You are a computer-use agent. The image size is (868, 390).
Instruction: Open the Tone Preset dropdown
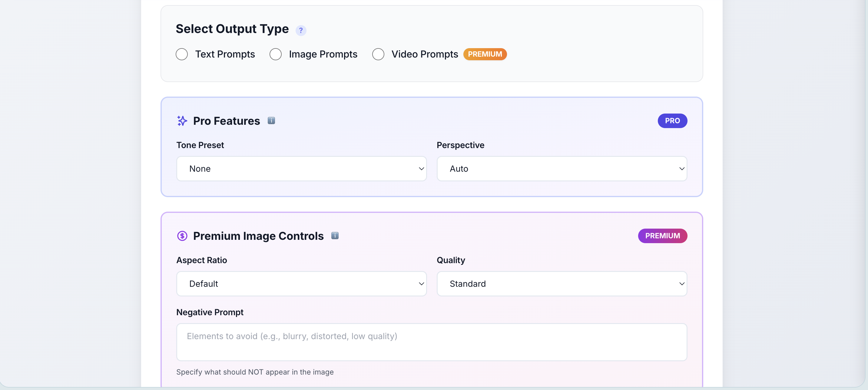pos(301,169)
